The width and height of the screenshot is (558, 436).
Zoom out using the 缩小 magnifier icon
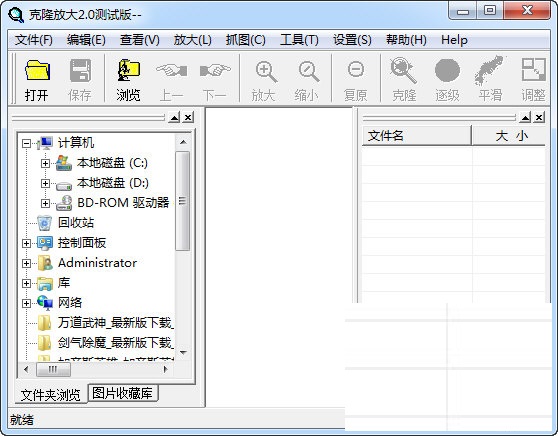tap(309, 71)
